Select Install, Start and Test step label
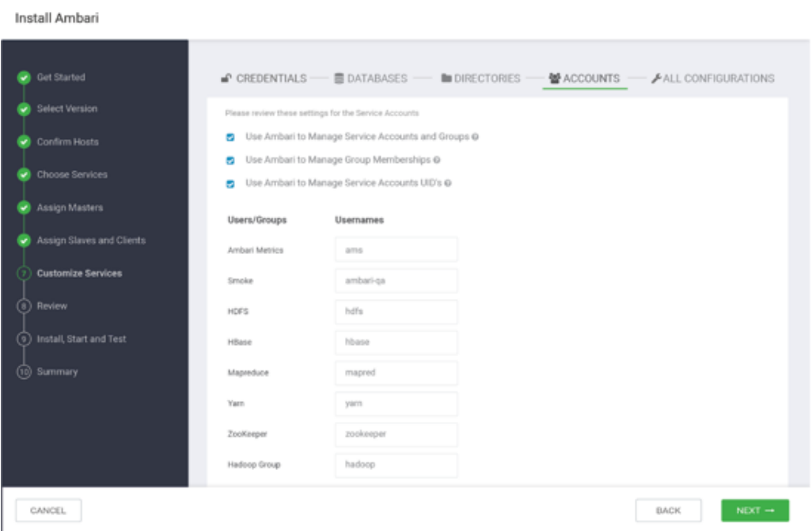Viewport: 812px width, 531px height. click(x=82, y=339)
